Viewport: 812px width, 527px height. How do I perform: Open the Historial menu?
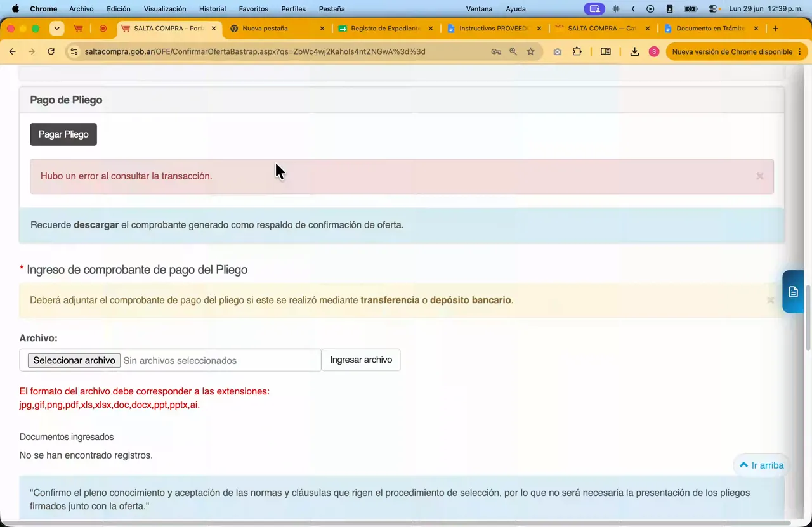[213, 9]
